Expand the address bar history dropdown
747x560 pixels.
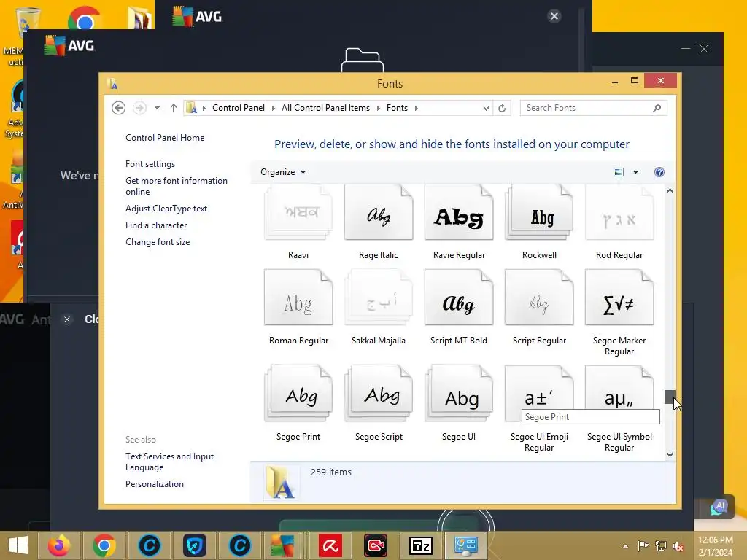click(486, 108)
